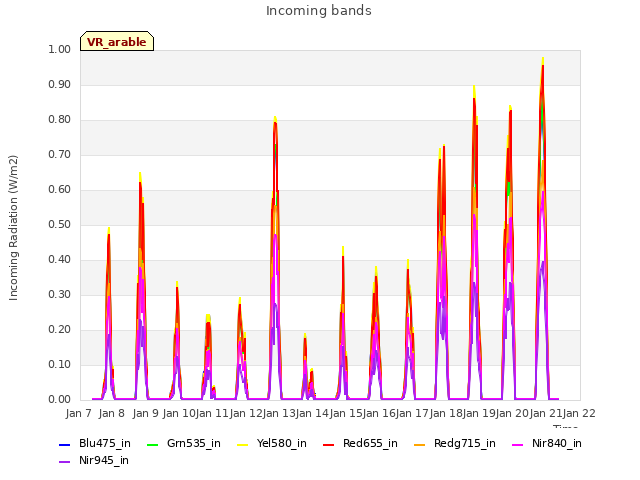This screenshot has height=480, width=640.
Task: Click the Jan 9 x-axis tick label
Action: click(146, 413)
